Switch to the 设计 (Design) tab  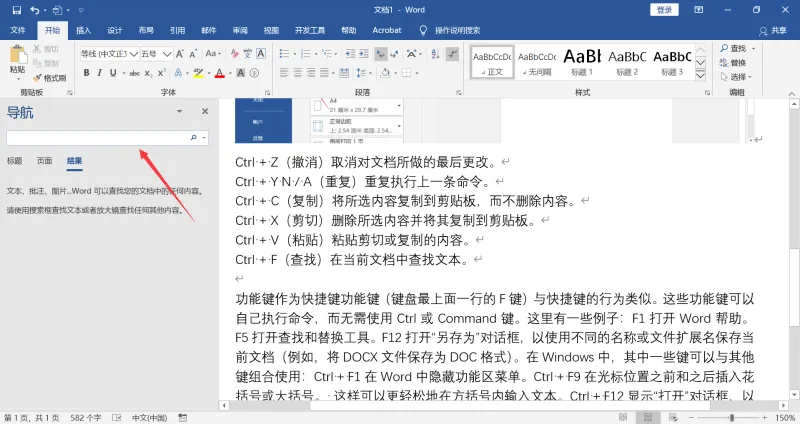[x=115, y=30]
